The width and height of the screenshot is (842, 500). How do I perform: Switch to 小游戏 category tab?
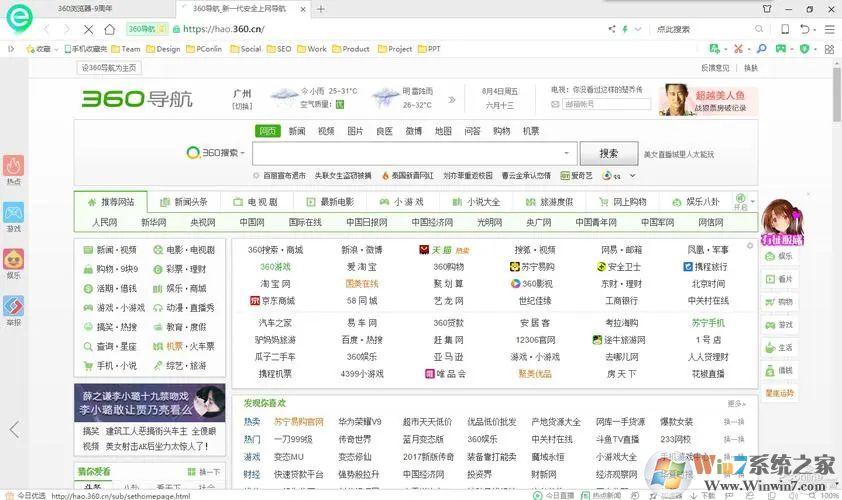402,202
